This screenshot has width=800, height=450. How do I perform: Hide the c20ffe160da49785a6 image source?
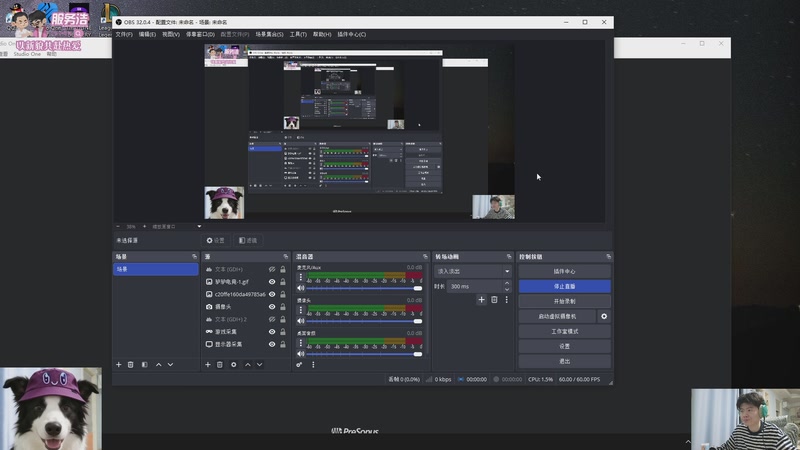(272, 294)
